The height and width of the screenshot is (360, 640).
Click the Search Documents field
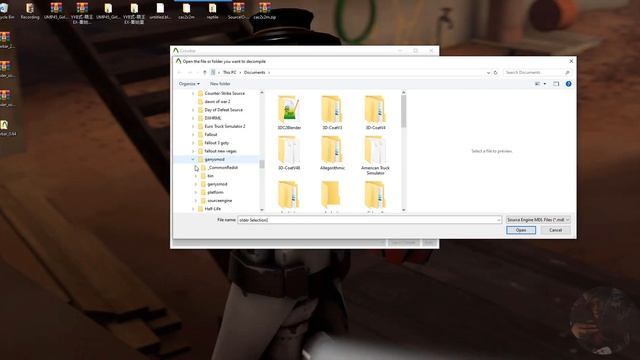(537, 72)
